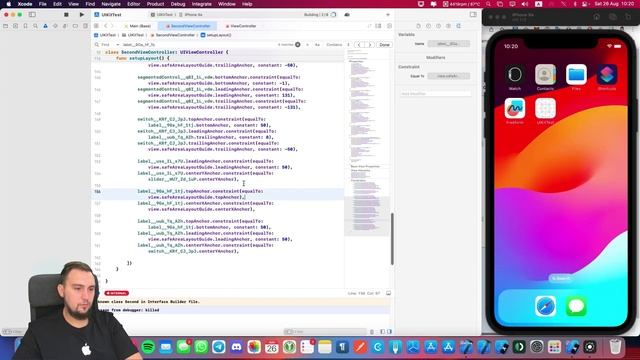This screenshot has width=640, height=360.
Task: Open the Files app in simulator
Action: coord(576,74)
